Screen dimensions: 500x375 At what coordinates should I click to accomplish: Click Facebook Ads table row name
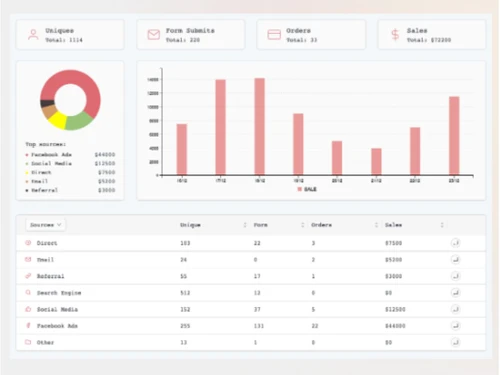click(57, 326)
